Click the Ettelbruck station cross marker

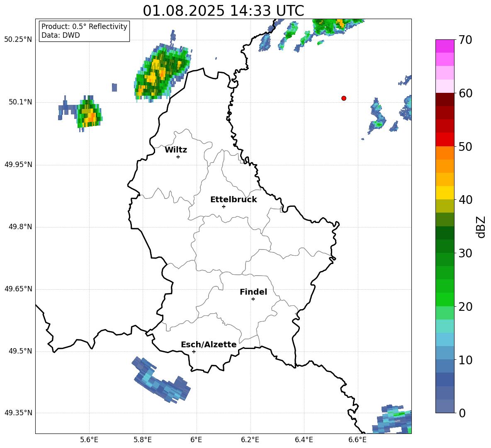tap(224, 206)
